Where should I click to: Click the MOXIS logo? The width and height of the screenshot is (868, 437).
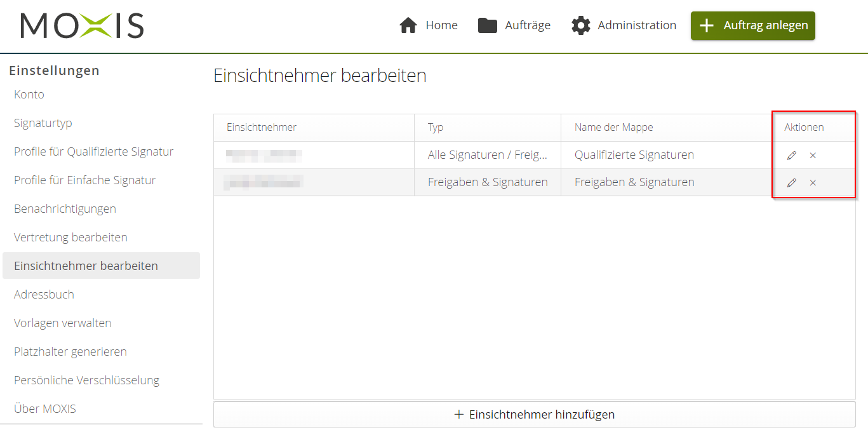click(x=81, y=26)
